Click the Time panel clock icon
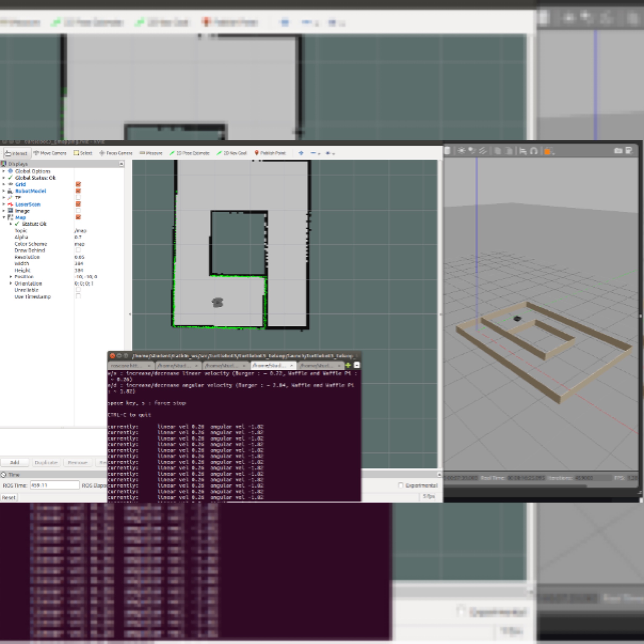The height and width of the screenshot is (644, 644). point(4,475)
